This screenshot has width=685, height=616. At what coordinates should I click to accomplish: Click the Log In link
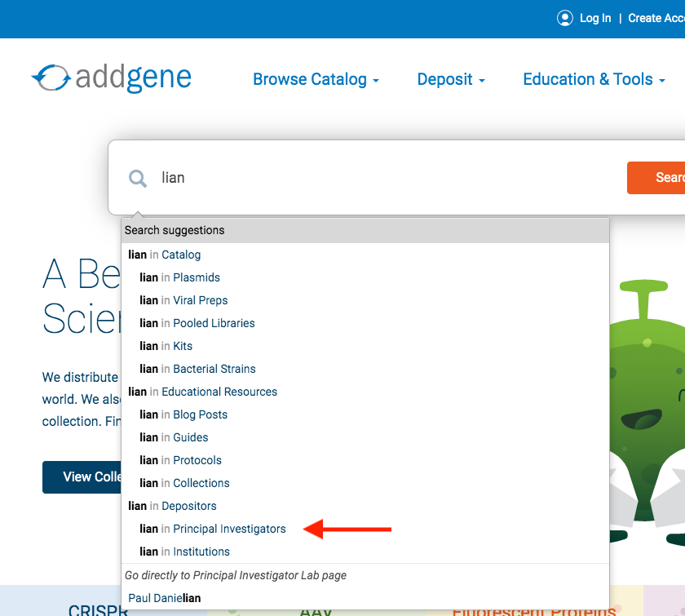click(x=595, y=19)
